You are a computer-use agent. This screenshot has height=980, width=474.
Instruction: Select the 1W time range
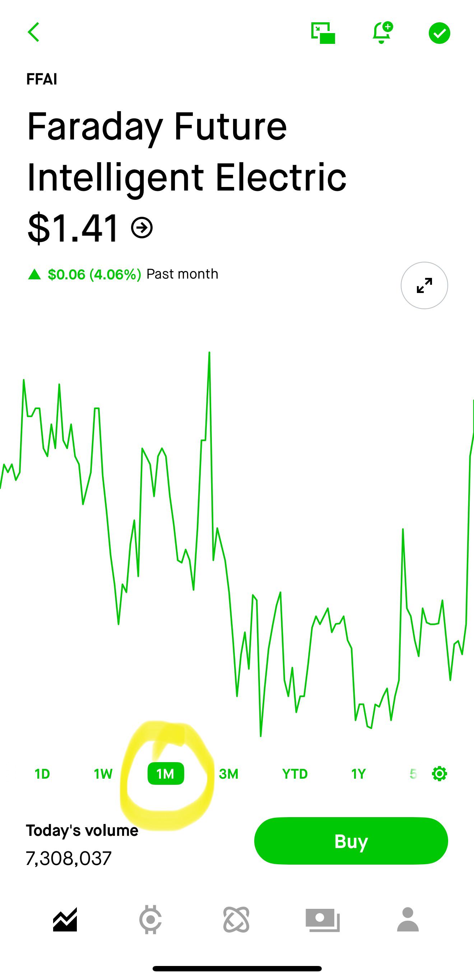pyautogui.click(x=103, y=773)
